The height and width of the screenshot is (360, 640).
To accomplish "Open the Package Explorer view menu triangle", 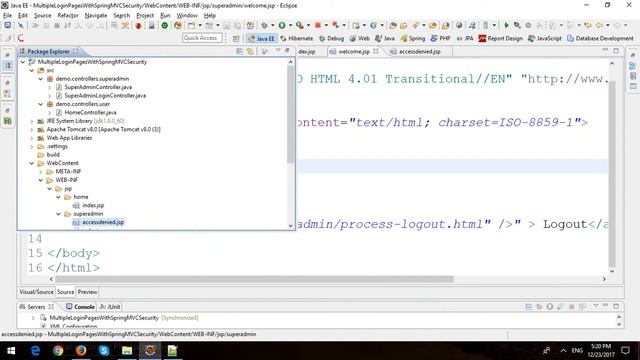I will 278,51.
